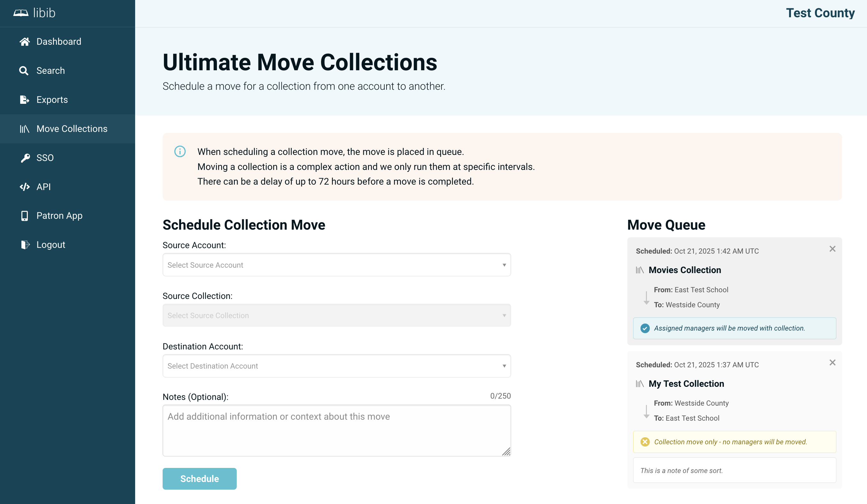Open the Search menu item
This screenshot has height=504, width=867.
click(67, 71)
